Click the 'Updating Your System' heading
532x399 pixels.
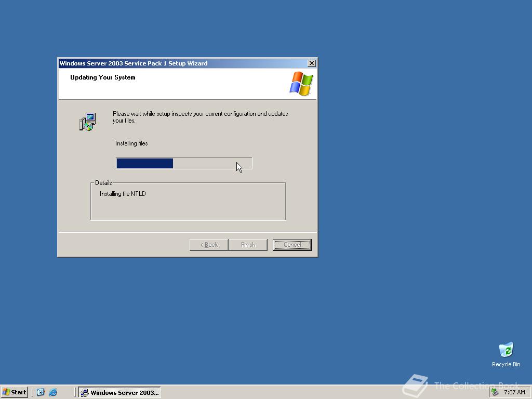tap(102, 77)
